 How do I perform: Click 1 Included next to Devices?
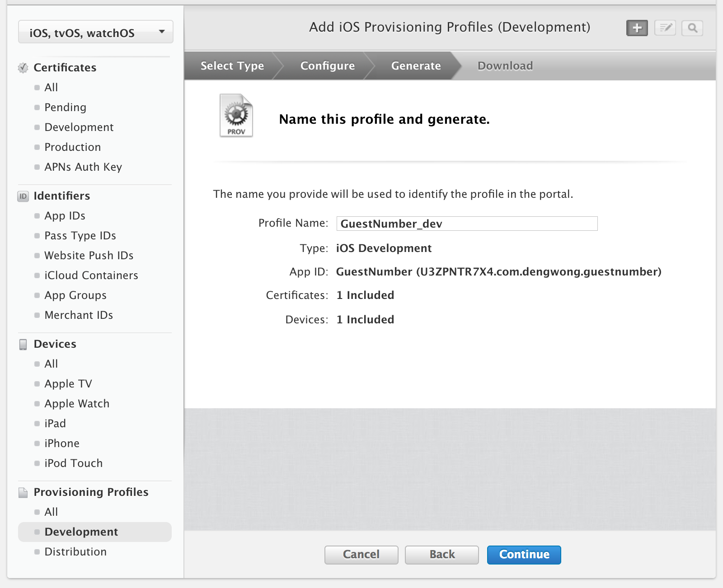pos(365,320)
